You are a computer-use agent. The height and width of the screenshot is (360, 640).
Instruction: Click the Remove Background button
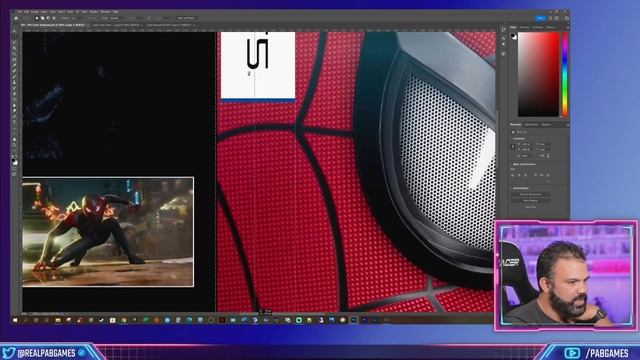(x=530, y=194)
